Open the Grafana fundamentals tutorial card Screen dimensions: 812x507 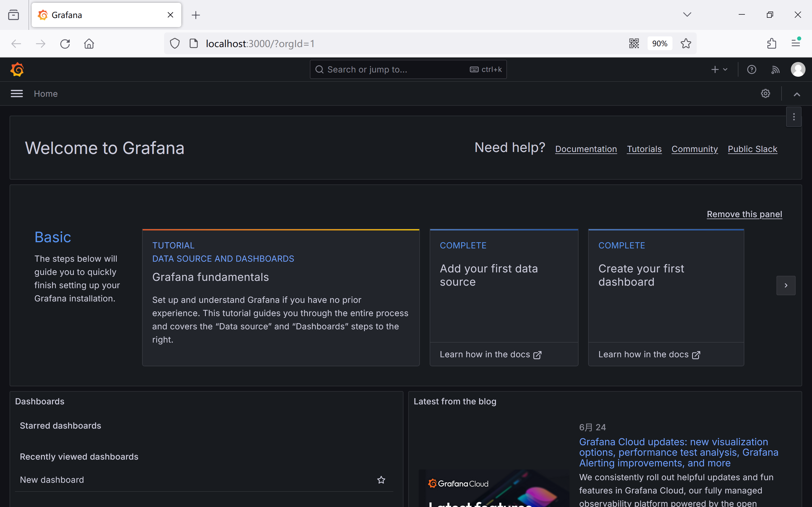click(x=281, y=297)
